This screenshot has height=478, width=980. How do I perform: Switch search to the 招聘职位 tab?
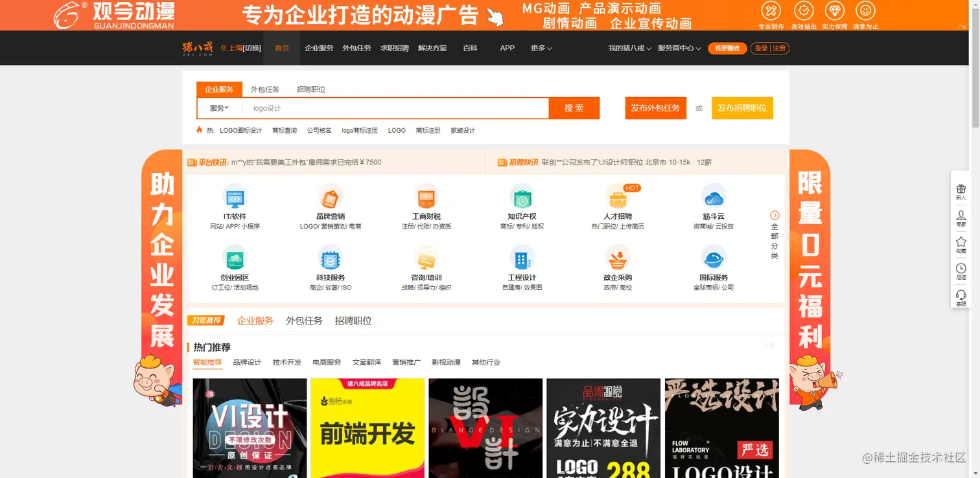311,89
